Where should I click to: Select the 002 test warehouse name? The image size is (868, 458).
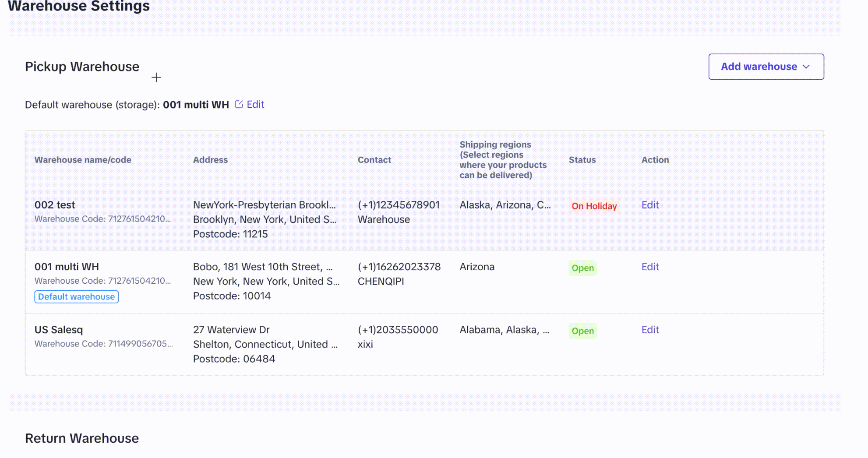pos(55,205)
